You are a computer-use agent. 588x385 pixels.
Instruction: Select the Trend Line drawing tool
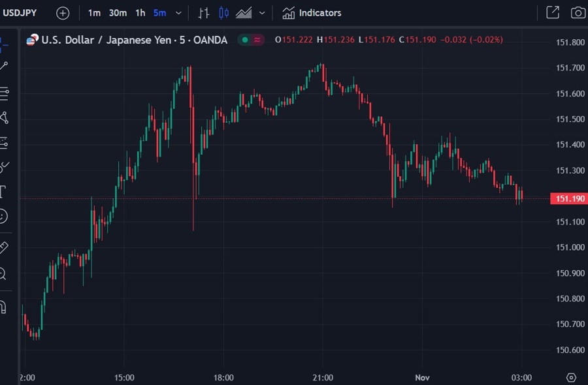tap(4, 67)
